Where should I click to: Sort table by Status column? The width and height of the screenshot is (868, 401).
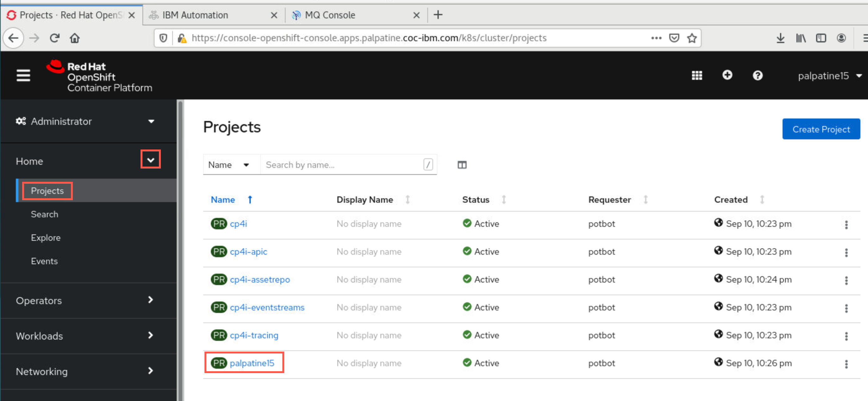pos(475,200)
